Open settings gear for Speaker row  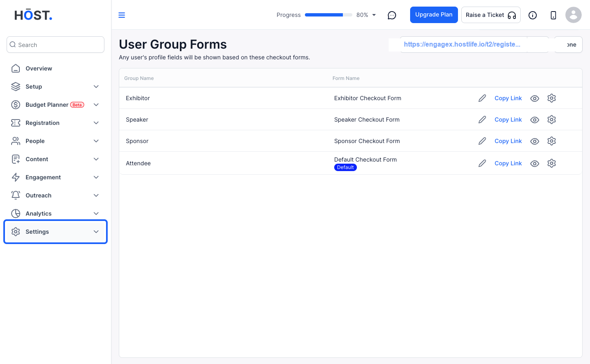552,120
